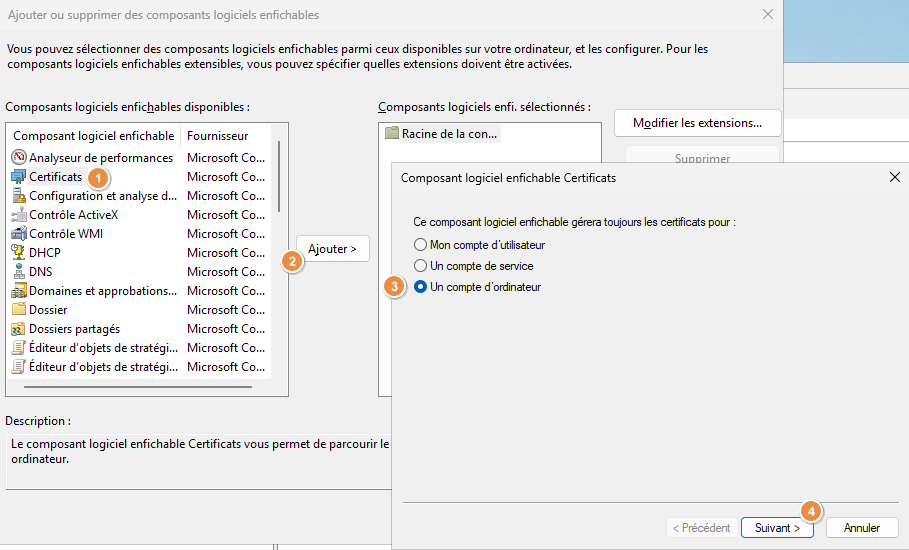
Task: Click the Suivant > button
Action: tap(777, 528)
